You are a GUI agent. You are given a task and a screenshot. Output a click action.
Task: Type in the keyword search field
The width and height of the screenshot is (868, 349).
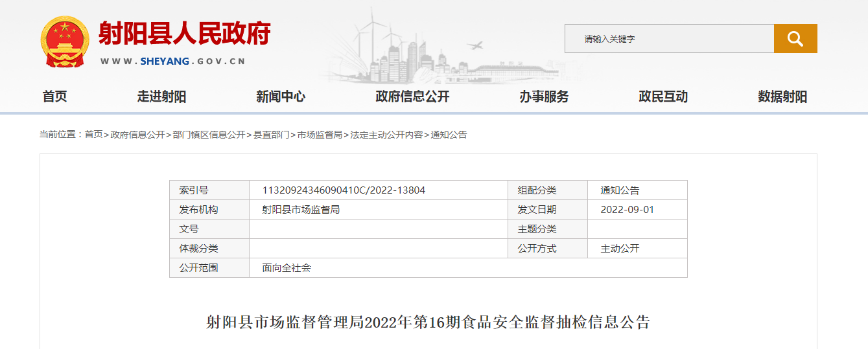[x=669, y=39]
